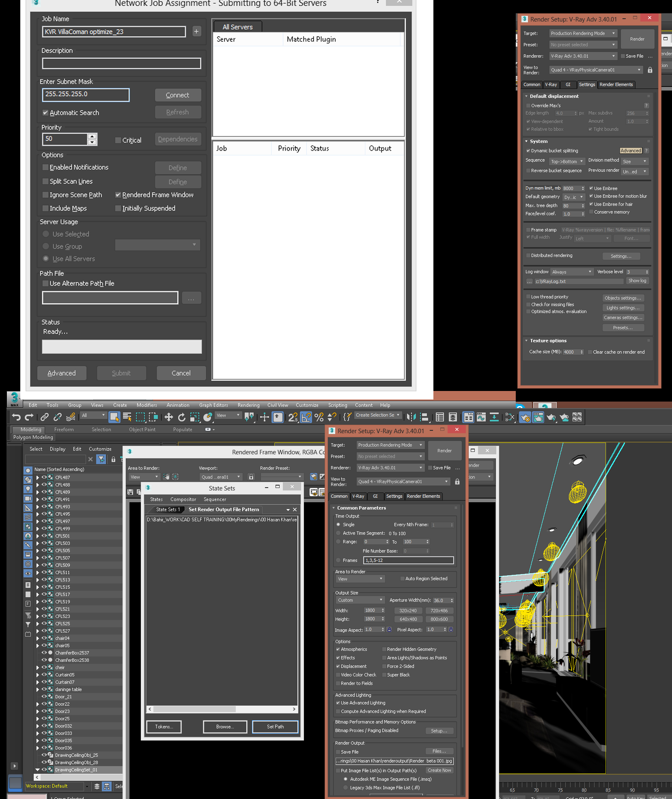Tick the Split Scan Lines option
Screen dimensions: 672x799
[45, 181]
